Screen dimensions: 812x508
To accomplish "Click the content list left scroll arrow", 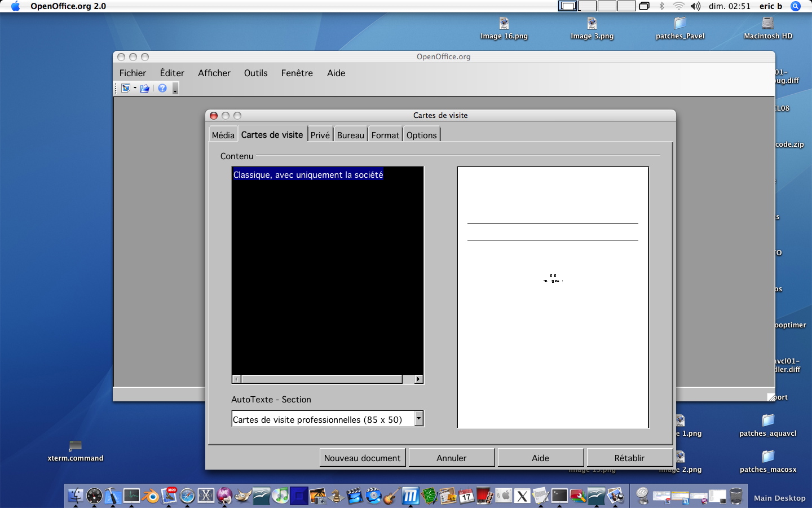I will [x=237, y=379].
